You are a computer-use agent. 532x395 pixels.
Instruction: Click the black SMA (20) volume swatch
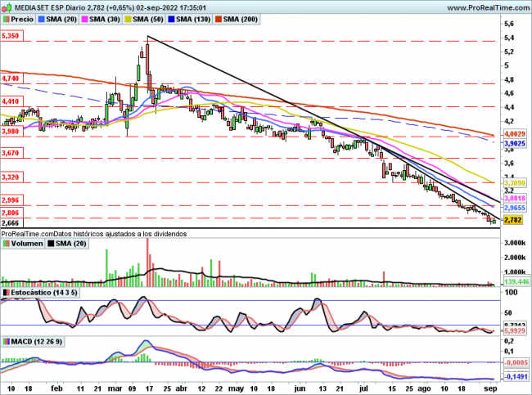[x=51, y=244]
